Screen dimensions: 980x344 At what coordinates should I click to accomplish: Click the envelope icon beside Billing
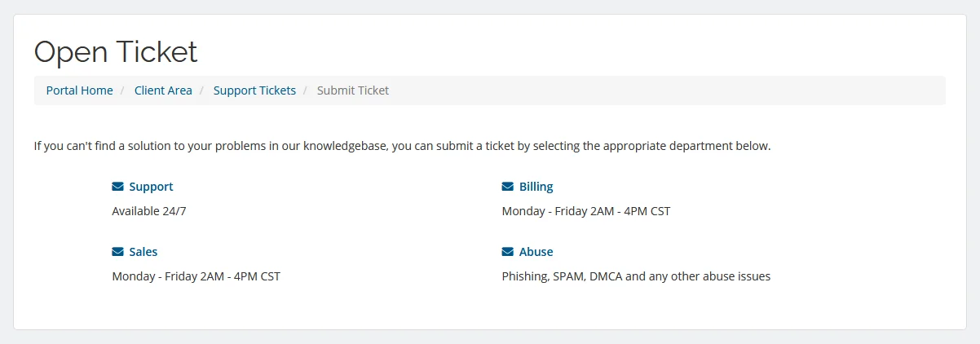point(508,187)
